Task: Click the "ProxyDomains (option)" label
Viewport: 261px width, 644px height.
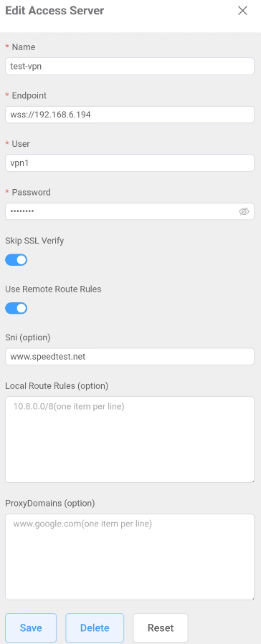Action: point(49,503)
